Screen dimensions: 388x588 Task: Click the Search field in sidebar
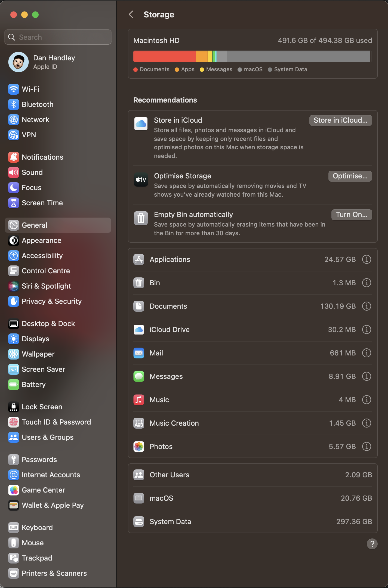point(58,37)
